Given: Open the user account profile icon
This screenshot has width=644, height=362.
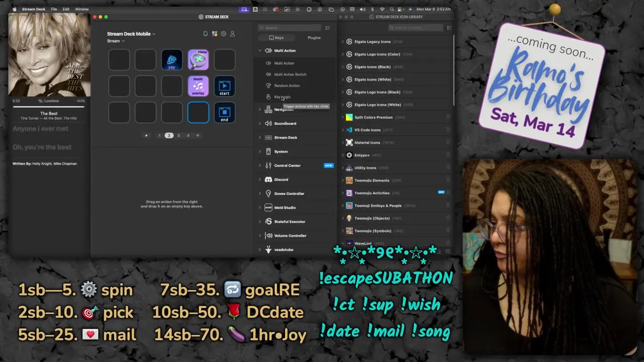Looking at the screenshot, I should click(232, 34).
